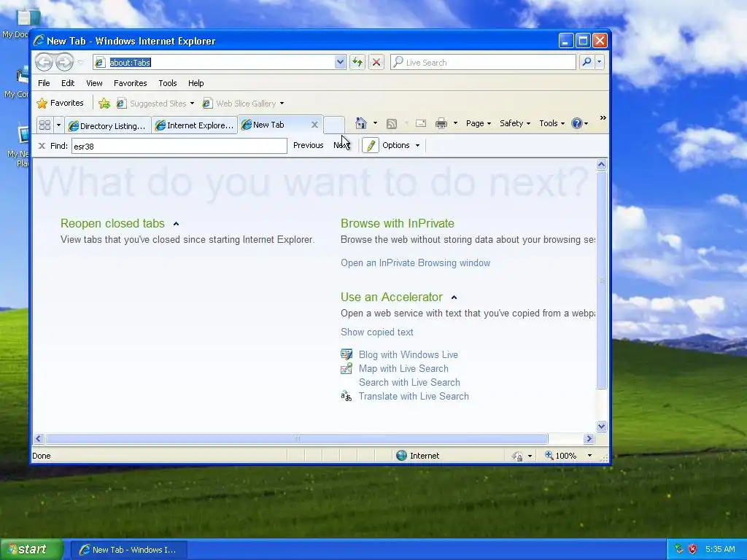The height and width of the screenshot is (560, 747).
Task: Click the horizontal scrollbar left arrow
Action: (39, 438)
